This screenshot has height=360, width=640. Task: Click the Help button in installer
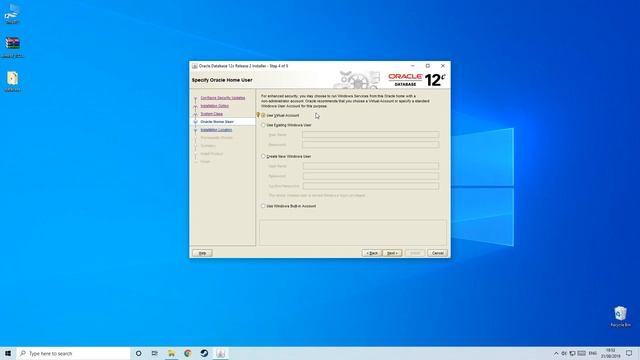(202, 253)
